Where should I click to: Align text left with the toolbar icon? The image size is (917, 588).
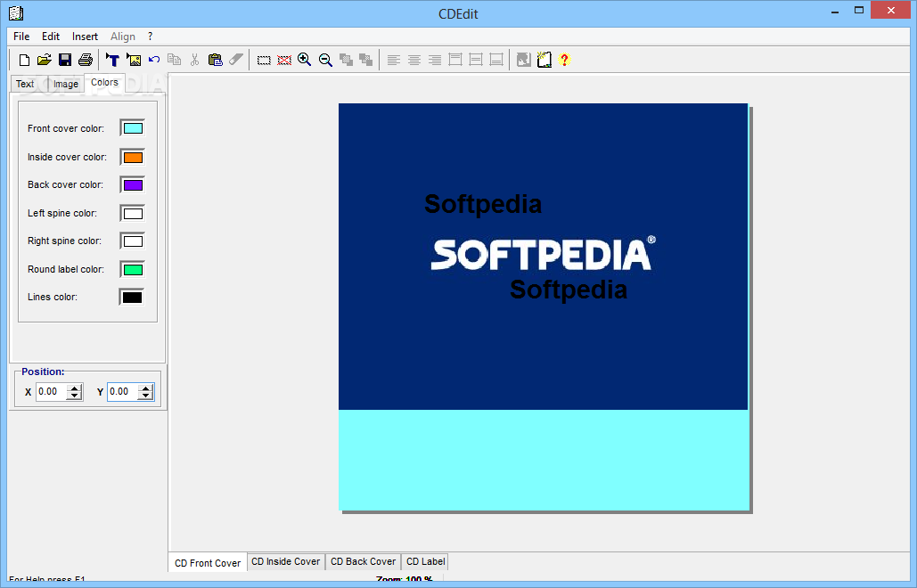pos(394,60)
